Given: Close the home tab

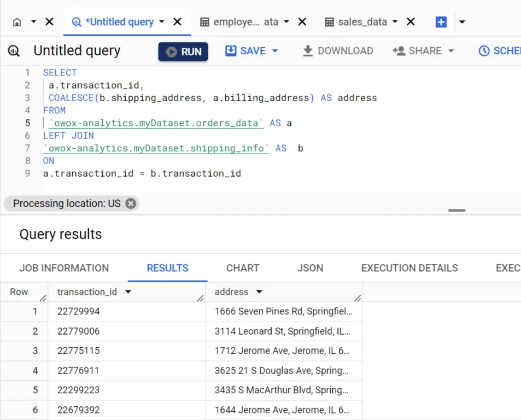Looking at the screenshot, I should point(50,22).
